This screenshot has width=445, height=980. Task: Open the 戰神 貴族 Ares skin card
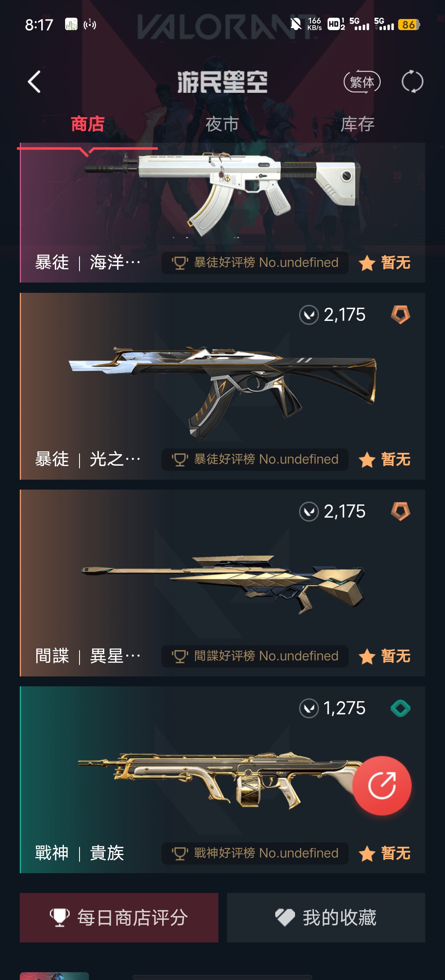coord(222,780)
